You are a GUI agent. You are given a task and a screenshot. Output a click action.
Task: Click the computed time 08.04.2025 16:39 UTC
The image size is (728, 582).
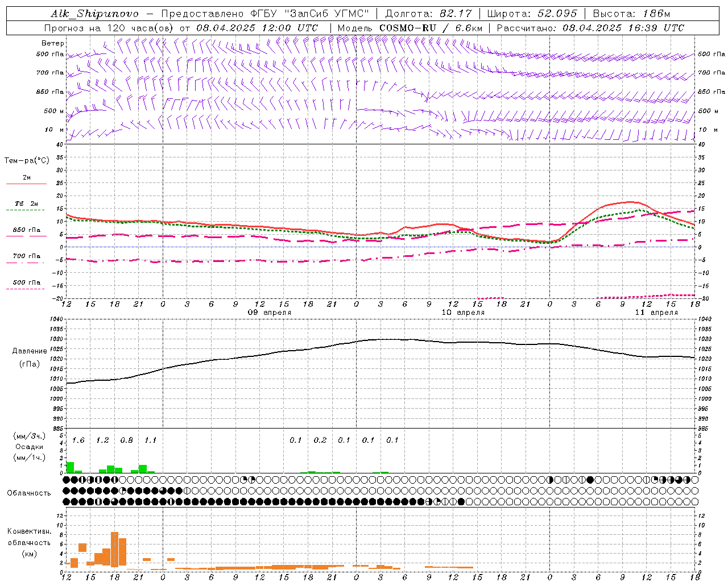point(623,28)
